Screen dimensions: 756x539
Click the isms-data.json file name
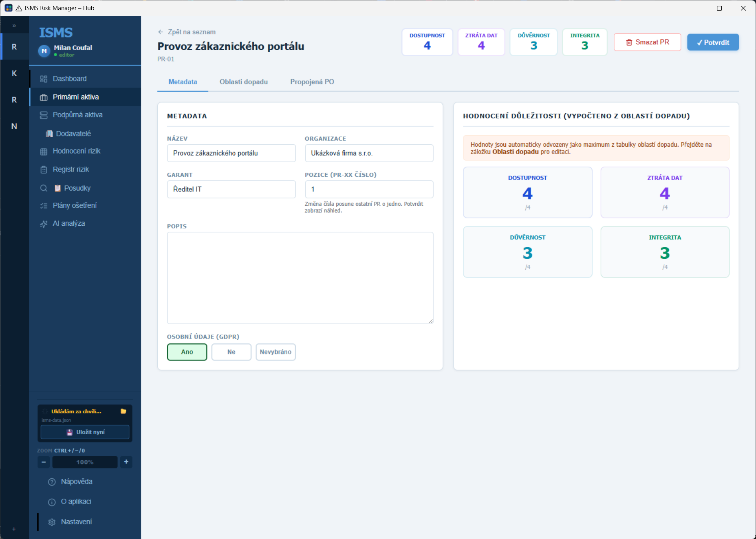pyautogui.click(x=56, y=420)
